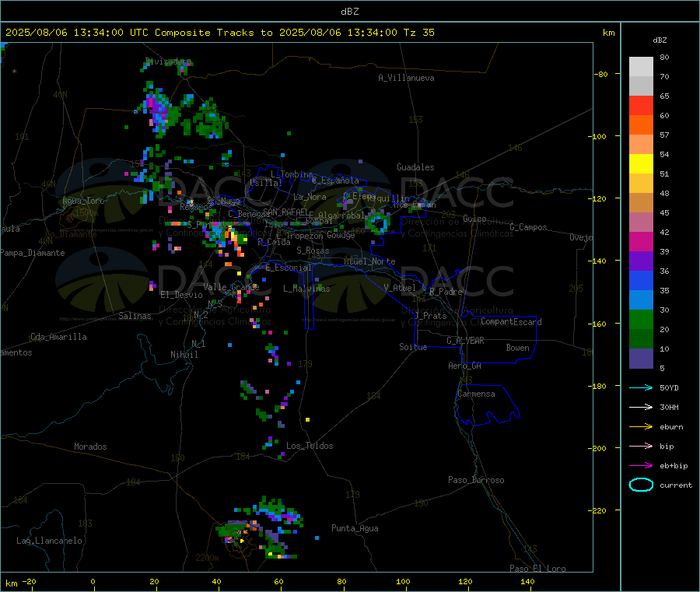This screenshot has width=700, height=592.
Task: Click the 50YD cyan arrow legend icon
Action: click(641, 387)
